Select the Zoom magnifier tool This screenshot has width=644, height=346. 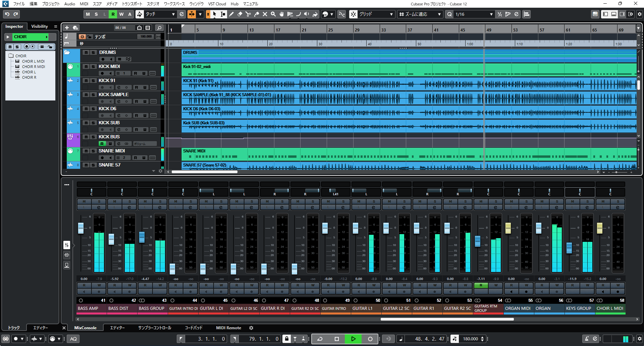tap(273, 14)
